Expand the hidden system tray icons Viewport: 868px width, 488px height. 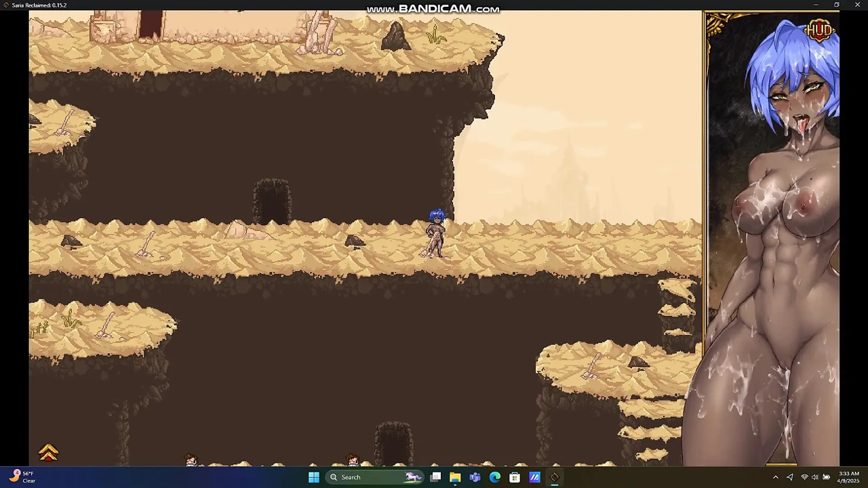pos(776,477)
